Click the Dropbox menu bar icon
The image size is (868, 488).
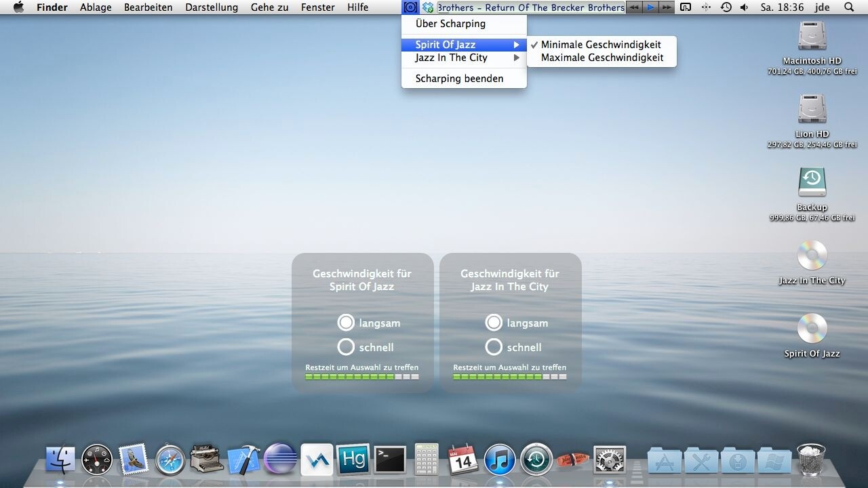point(428,7)
